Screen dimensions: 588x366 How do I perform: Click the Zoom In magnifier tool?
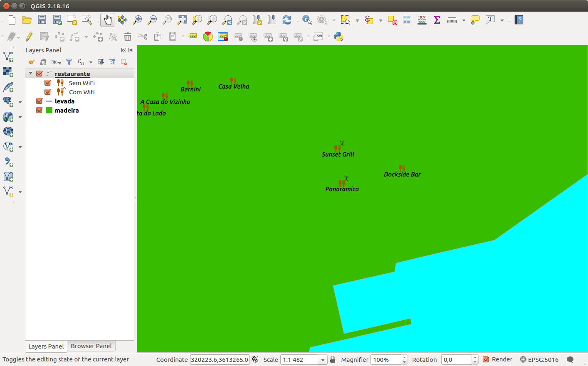(x=137, y=20)
